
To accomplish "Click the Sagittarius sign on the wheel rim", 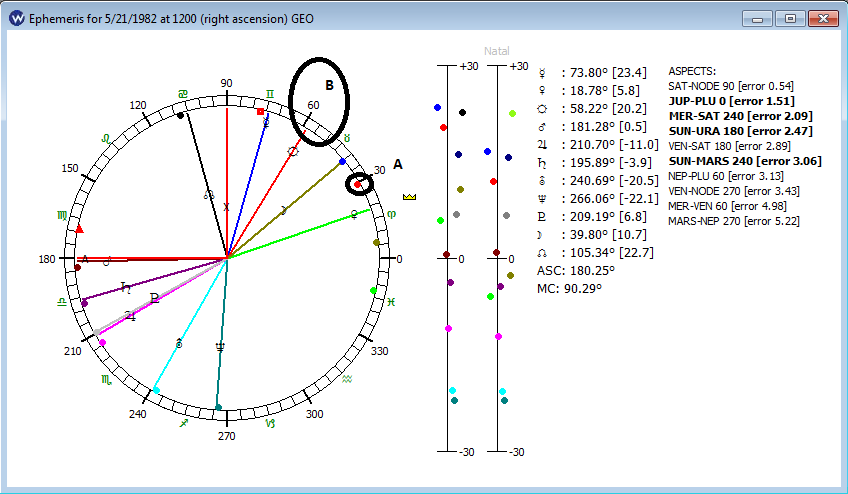I will [x=184, y=423].
